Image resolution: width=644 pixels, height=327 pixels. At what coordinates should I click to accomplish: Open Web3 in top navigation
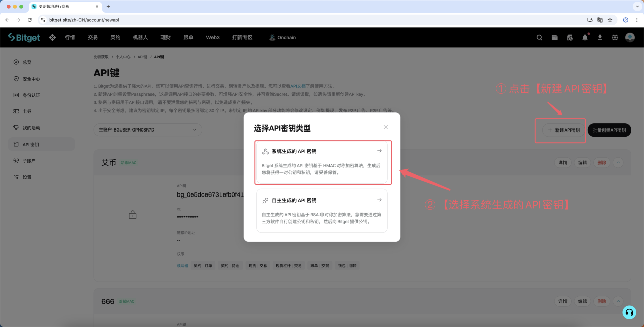213,37
